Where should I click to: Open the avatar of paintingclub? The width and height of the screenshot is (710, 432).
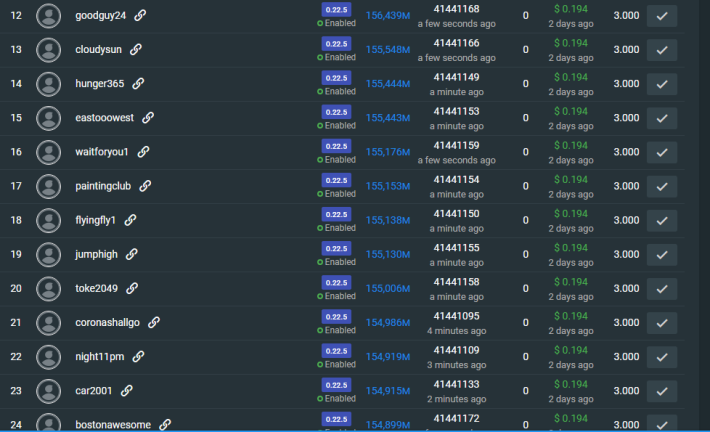[48, 186]
